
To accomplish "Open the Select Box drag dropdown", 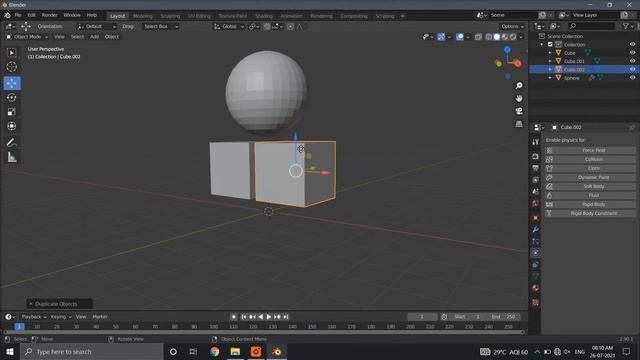I will [160, 27].
